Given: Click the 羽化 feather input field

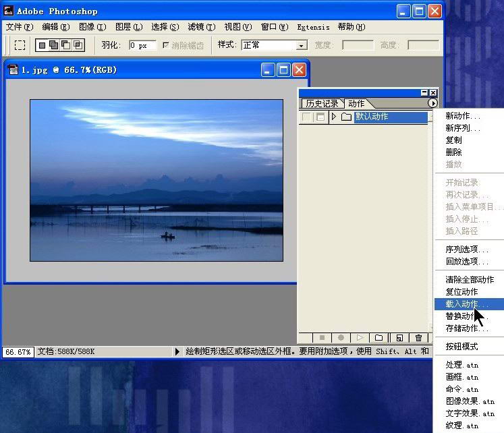Looking at the screenshot, I should pos(142,45).
